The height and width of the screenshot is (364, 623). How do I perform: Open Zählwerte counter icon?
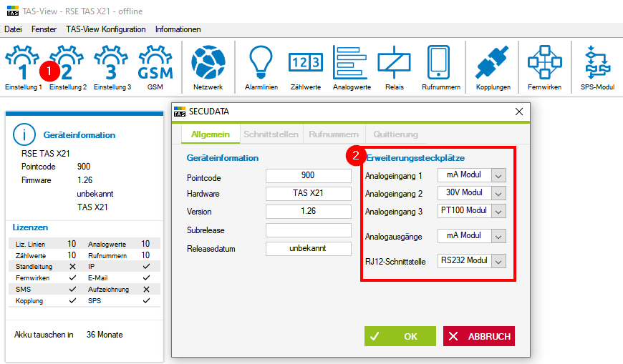306,62
